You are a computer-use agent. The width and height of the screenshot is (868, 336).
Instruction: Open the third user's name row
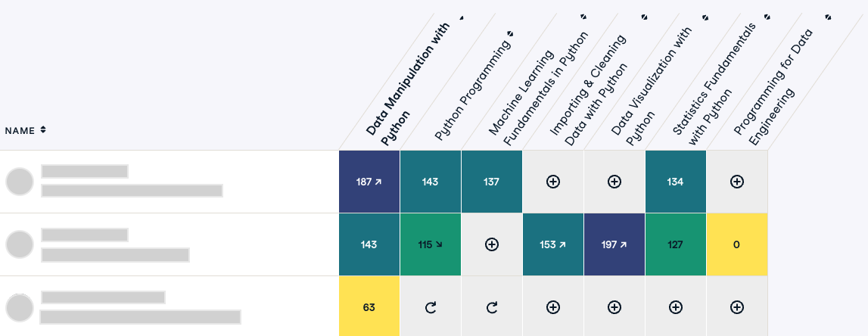click(x=170, y=307)
